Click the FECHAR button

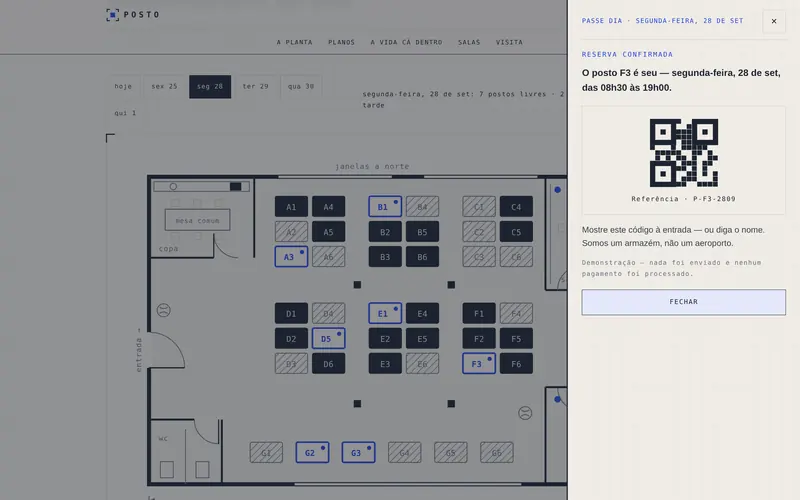click(x=683, y=302)
